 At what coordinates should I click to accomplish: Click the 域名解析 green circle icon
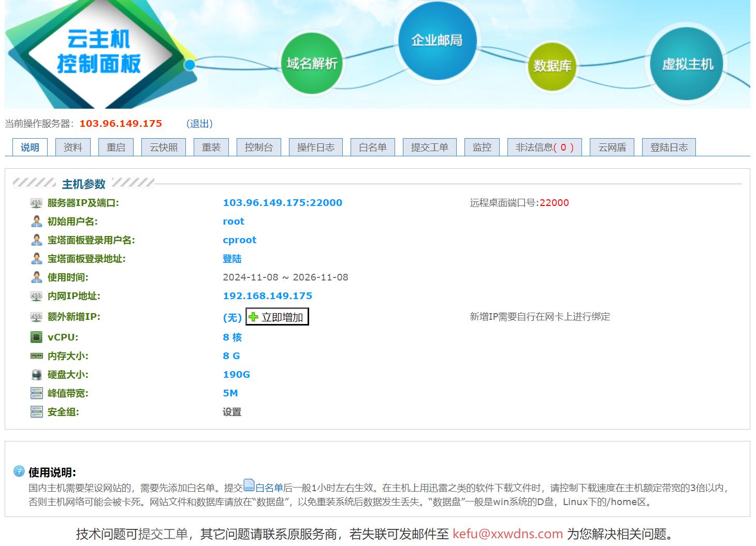pos(312,63)
